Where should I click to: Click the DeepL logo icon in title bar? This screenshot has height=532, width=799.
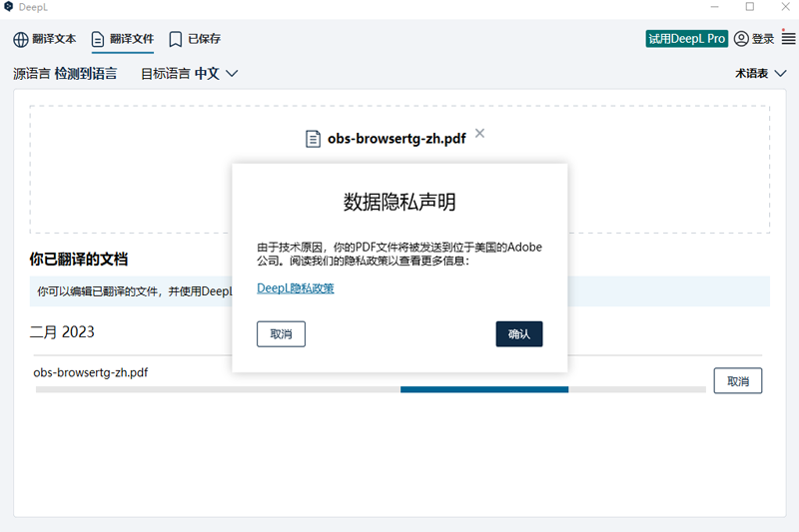tap(9, 7)
